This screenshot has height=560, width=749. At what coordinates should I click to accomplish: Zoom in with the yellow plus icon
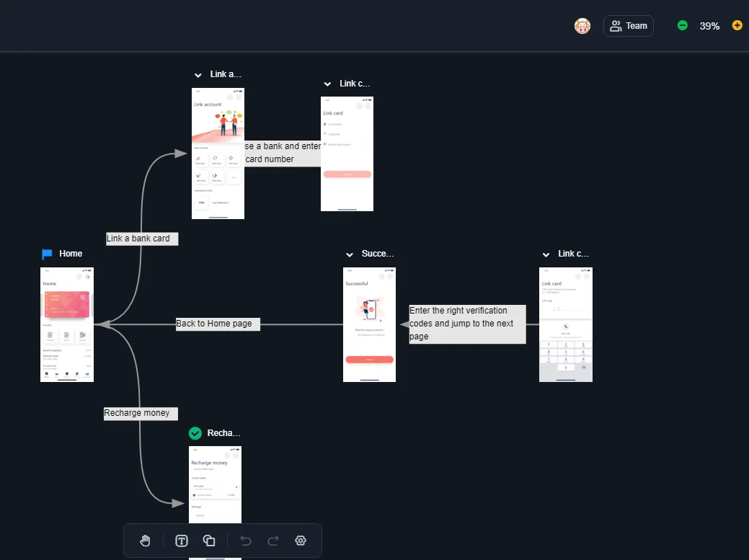pos(737,25)
